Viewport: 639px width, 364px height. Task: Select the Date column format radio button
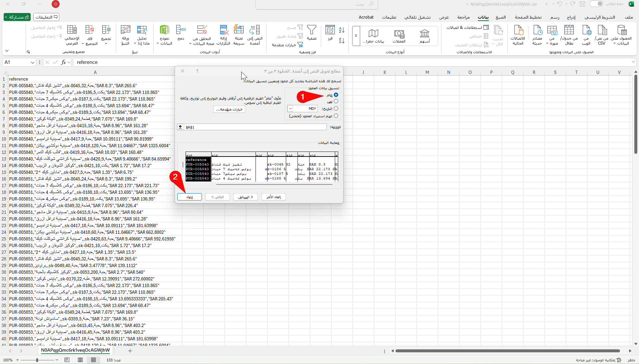tap(336, 109)
